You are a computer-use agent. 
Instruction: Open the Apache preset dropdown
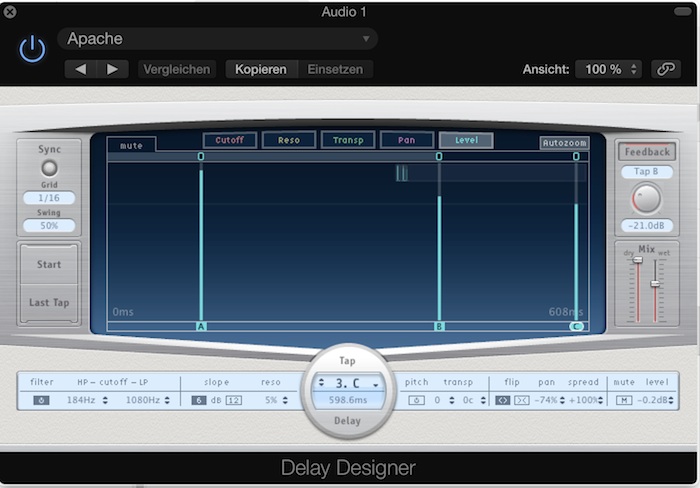(x=217, y=39)
